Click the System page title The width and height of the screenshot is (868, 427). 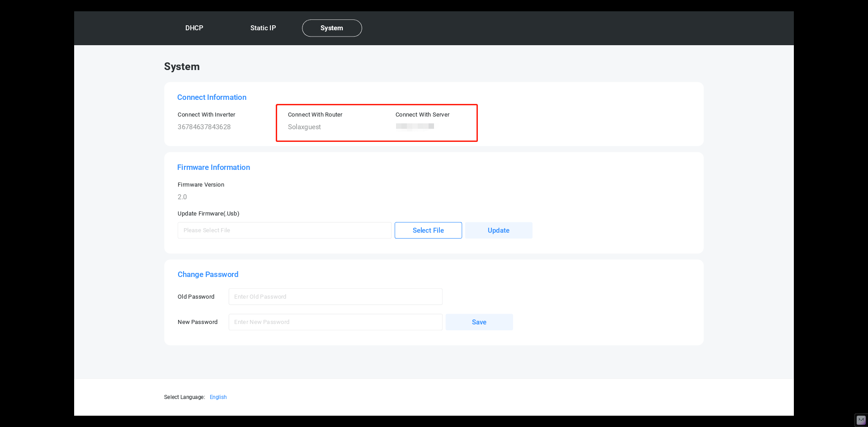coord(182,66)
